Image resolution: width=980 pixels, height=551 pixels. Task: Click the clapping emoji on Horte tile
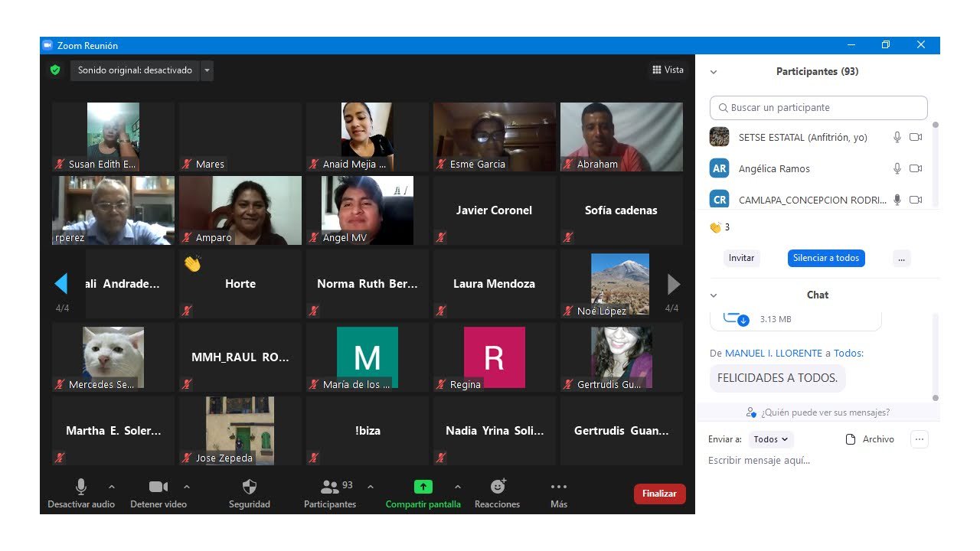pos(191,264)
